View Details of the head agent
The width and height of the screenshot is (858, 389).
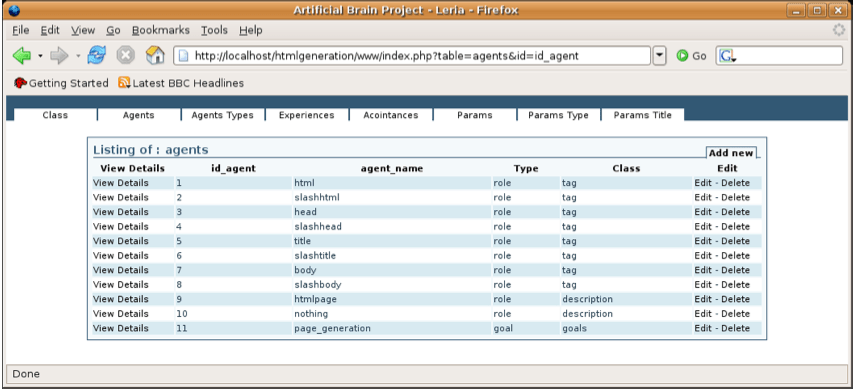pyautogui.click(x=120, y=212)
